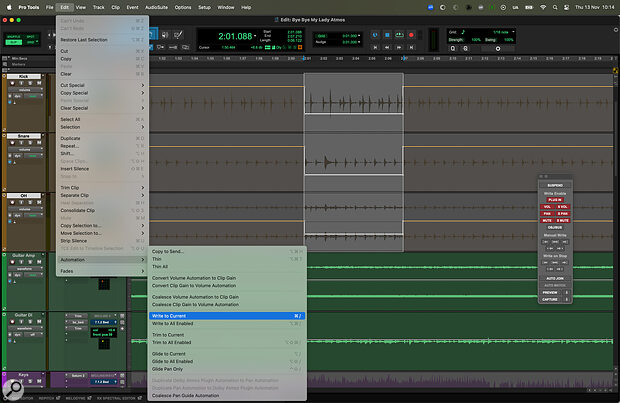The image size is (620, 403).
Task: Choose Write to All Enabled
Action: 227,324
